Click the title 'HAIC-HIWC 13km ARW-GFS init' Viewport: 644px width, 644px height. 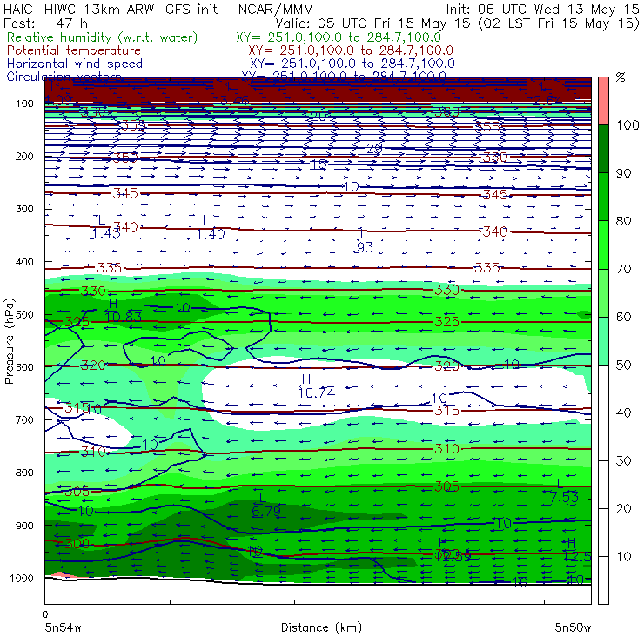(x=110, y=9)
